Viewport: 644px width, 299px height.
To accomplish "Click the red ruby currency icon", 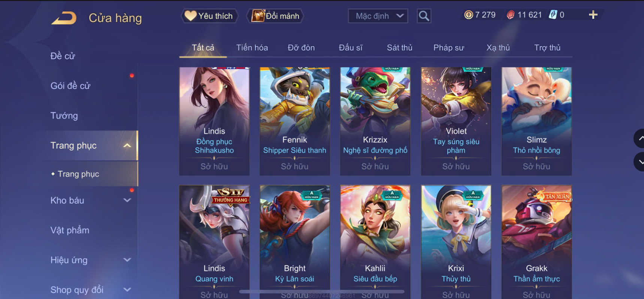I will tap(510, 15).
